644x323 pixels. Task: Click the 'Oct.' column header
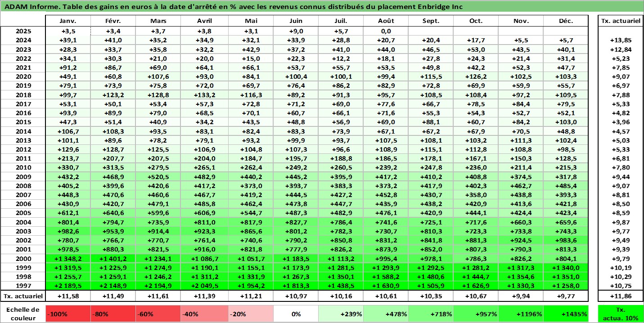(476, 21)
